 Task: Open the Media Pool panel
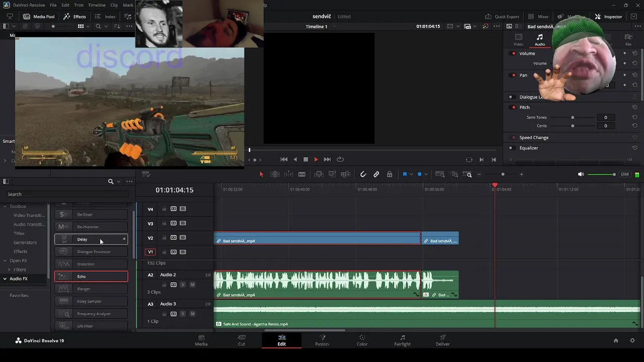click(39, 17)
